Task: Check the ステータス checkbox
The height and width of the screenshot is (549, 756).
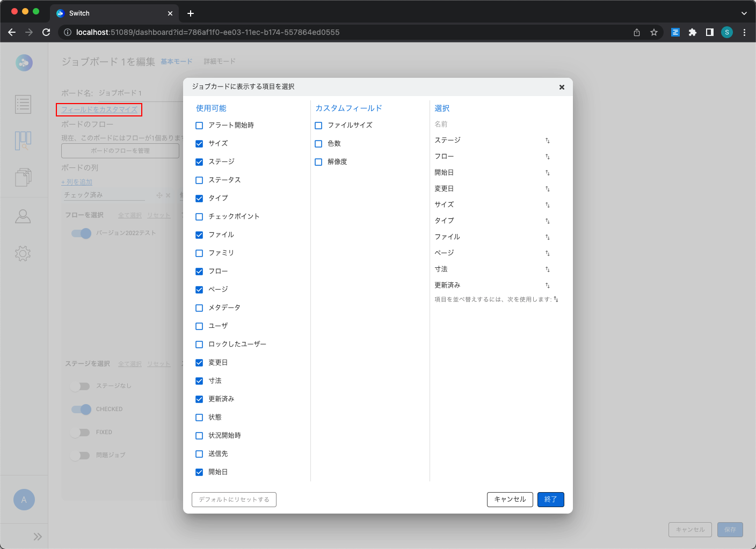Action: [x=199, y=180]
